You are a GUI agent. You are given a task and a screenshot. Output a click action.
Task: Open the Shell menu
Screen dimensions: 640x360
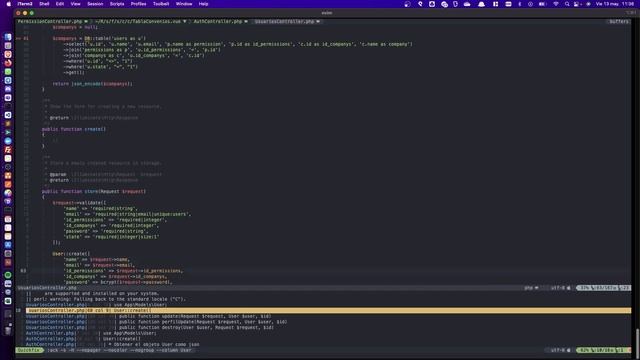pos(44,4)
